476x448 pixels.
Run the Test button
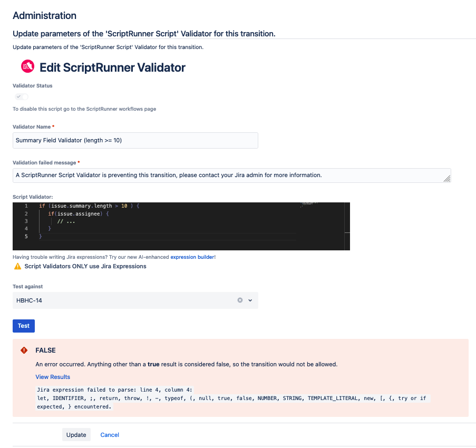(x=24, y=326)
